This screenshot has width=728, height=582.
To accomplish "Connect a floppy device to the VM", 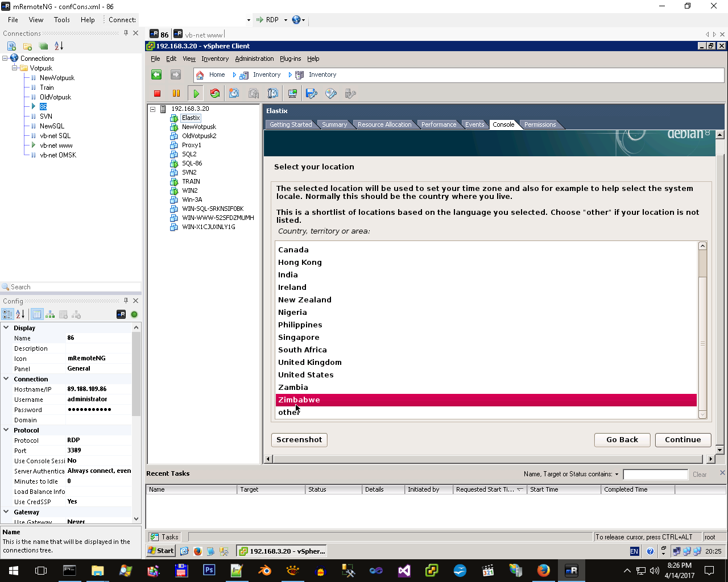I will click(x=312, y=94).
